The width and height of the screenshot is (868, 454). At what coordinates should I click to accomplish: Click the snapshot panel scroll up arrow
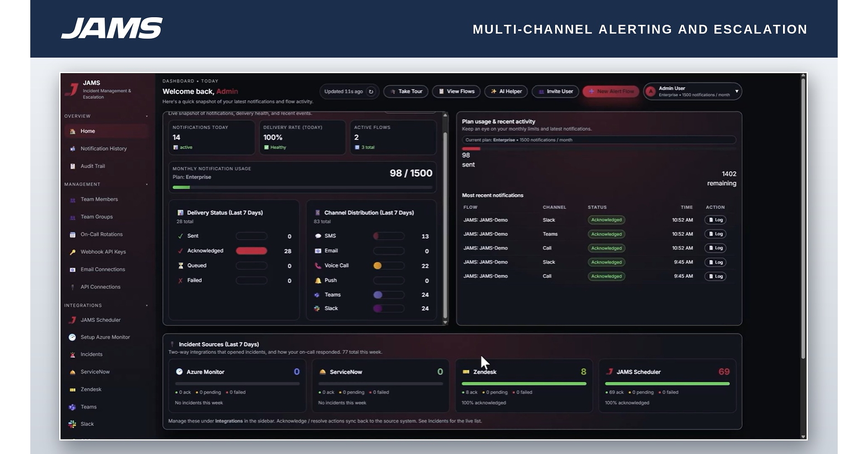tap(445, 115)
